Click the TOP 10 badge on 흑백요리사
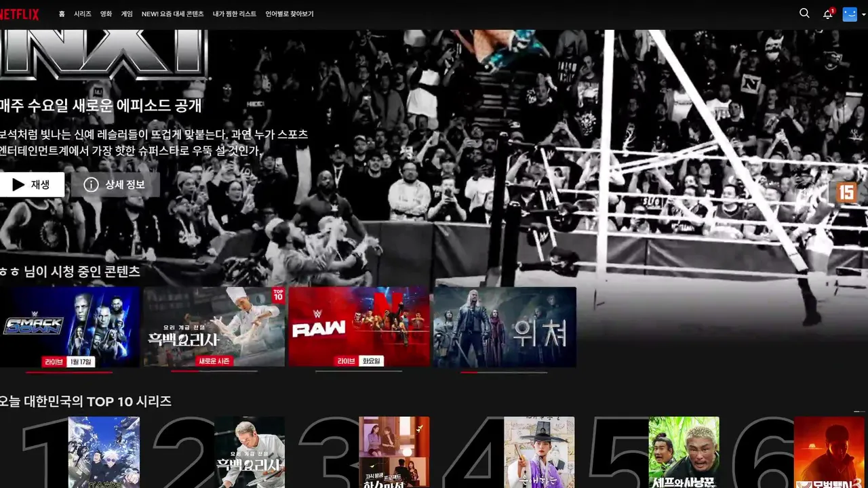This screenshot has height=488, width=868. point(278,295)
